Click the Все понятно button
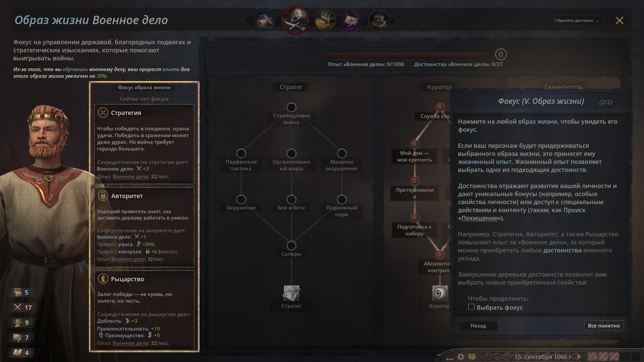Screen dimensions: 644x362 point(604,325)
